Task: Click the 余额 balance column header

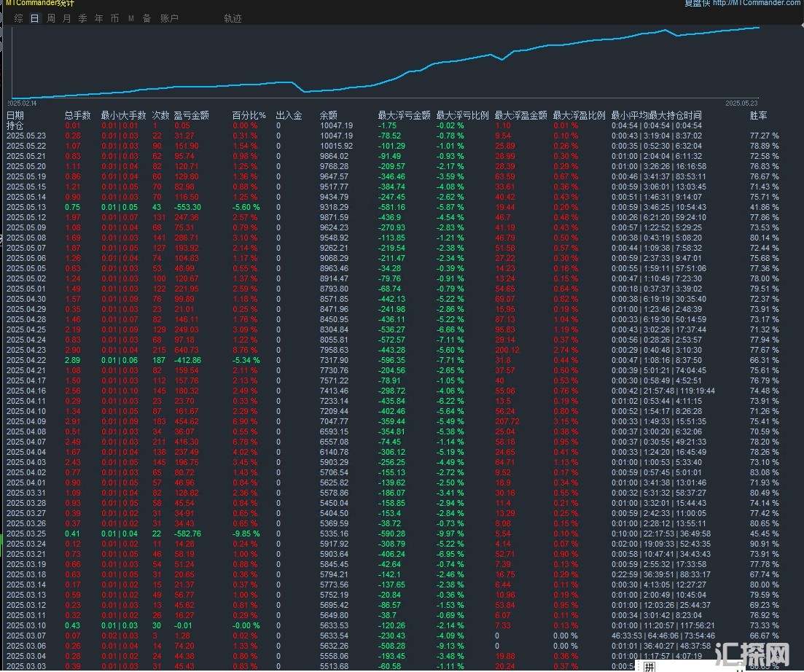Action: pyautogui.click(x=328, y=115)
